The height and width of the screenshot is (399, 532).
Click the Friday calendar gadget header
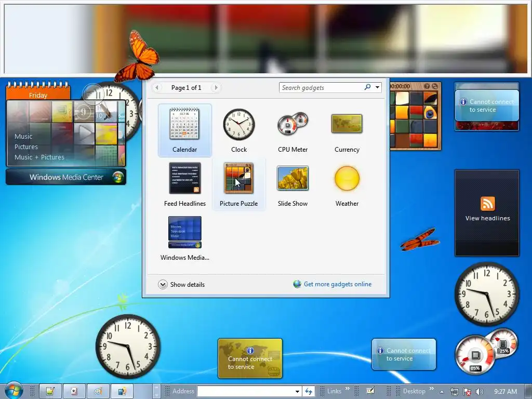tap(38, 95)
